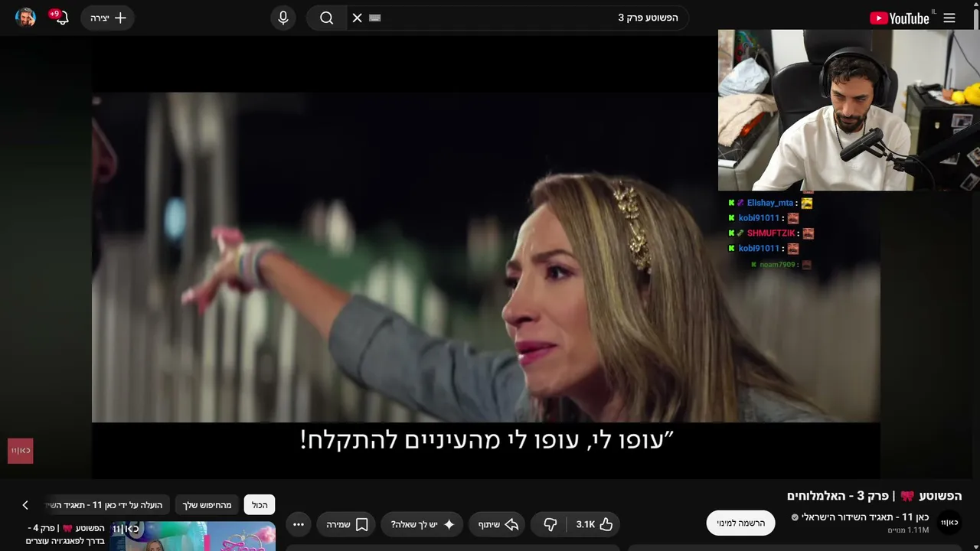
Task: Open the on-screen keyboard icon in search
Action: coord(374,18)
